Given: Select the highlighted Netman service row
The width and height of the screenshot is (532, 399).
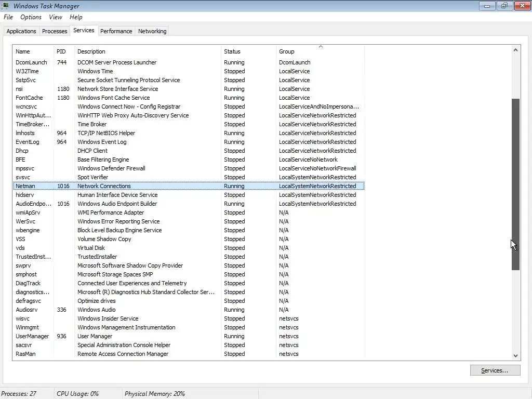Looking at the screenshot, I should click(189, 186).
